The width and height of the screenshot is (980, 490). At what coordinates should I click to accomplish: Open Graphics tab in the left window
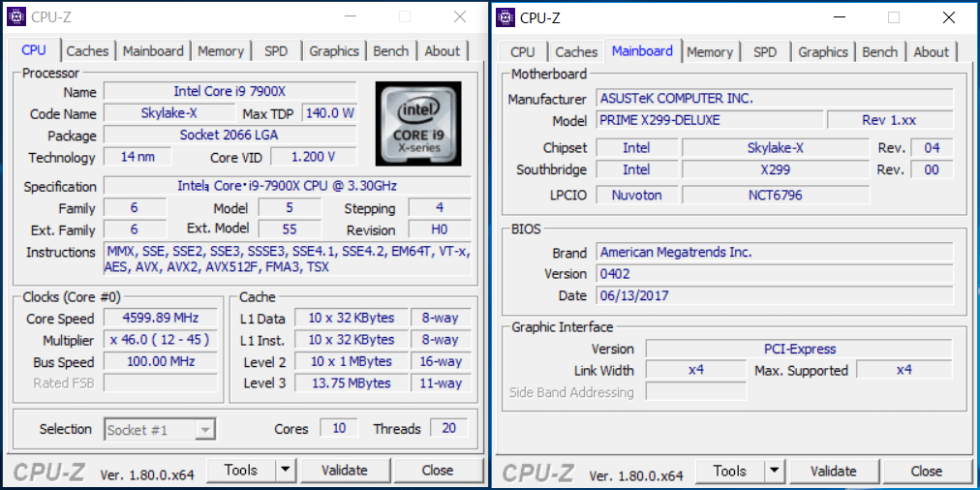334,51
